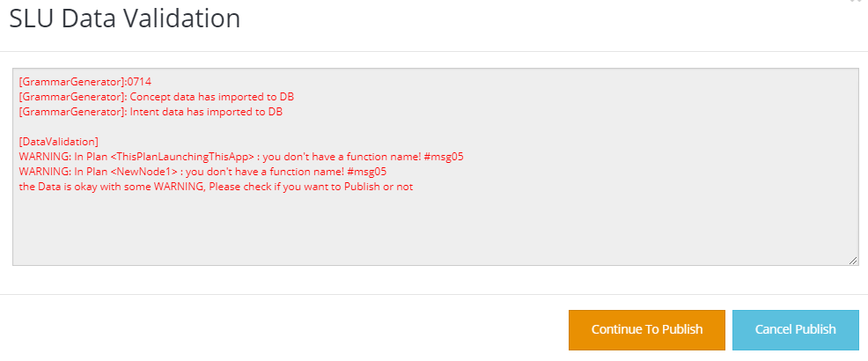Select the Concept data imported log line

point(157,97)
